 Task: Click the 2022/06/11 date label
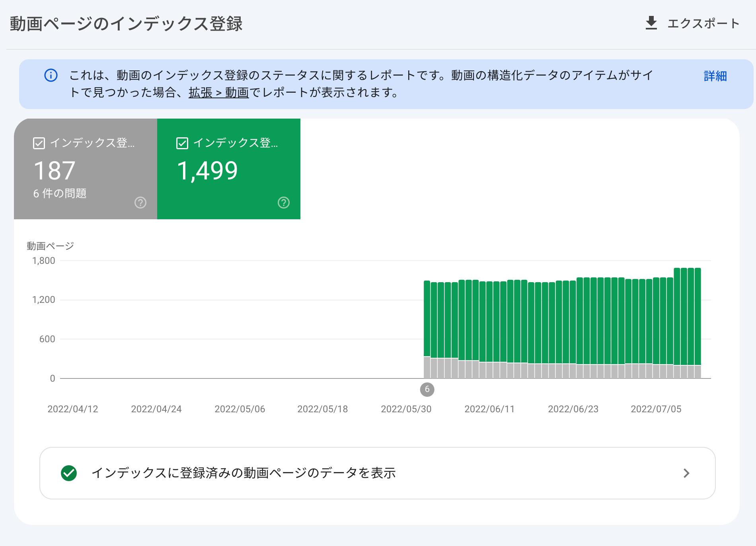(x=490, y=409)
